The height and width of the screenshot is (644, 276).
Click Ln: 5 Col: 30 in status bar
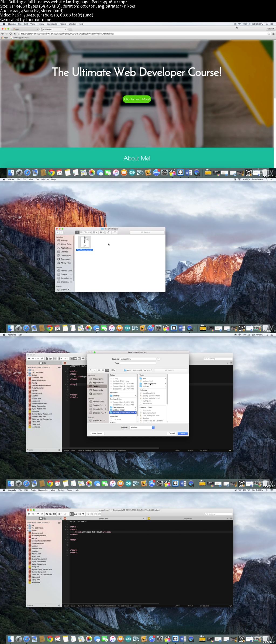click(x=205, y=606)
